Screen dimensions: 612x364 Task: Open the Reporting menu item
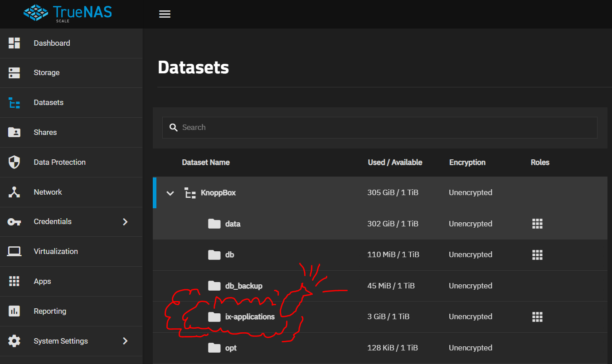tap(71, 311)
